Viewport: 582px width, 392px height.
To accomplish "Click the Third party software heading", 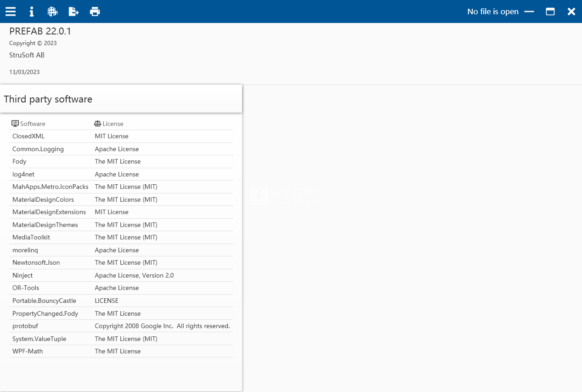I will (x=48, y=99).
